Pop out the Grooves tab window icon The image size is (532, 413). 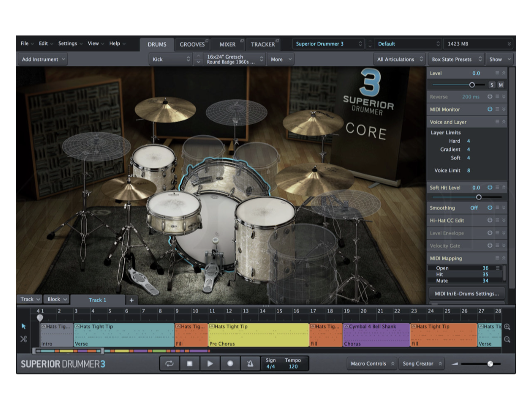(x=206, y=41)
